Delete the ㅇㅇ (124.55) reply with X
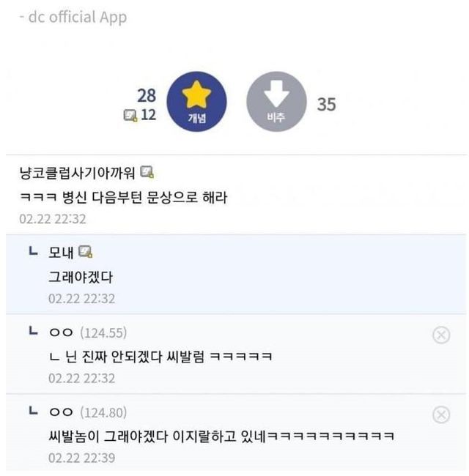The image size is (469, 476). 440,335
